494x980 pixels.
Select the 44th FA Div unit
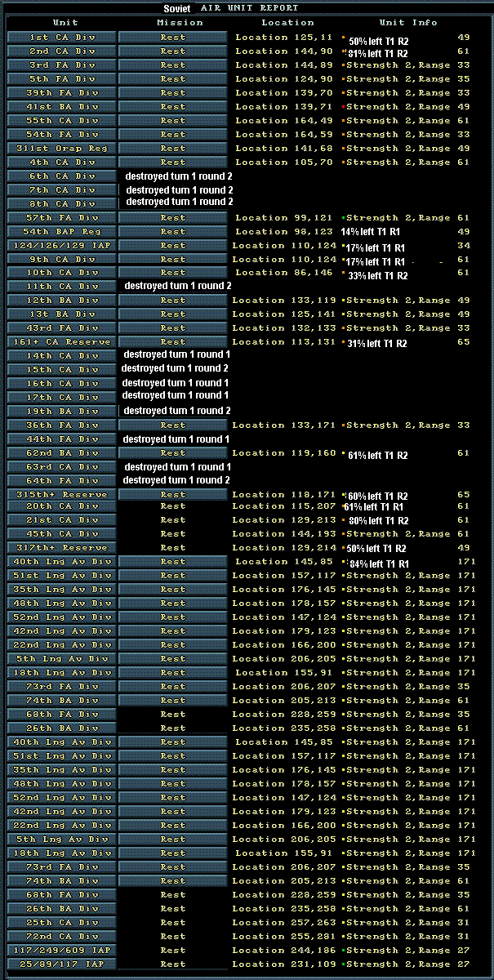pyautogui.click(x=62, y=439)
